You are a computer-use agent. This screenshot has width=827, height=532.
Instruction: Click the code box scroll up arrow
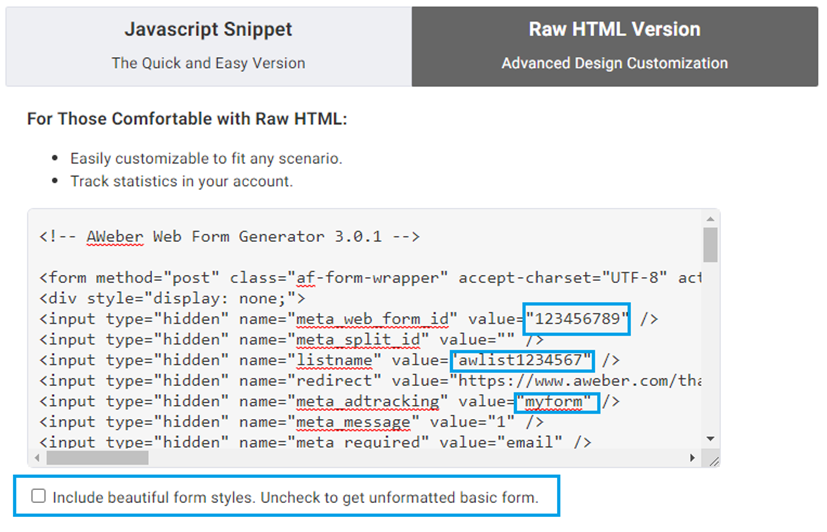(710, 219)
